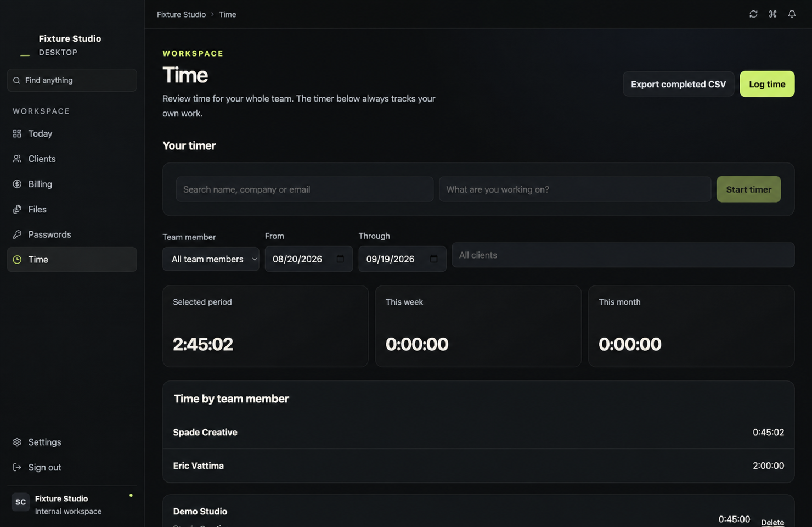Open notifications bell icon
This screenshot has width=812, height=527.
point(792,14)
